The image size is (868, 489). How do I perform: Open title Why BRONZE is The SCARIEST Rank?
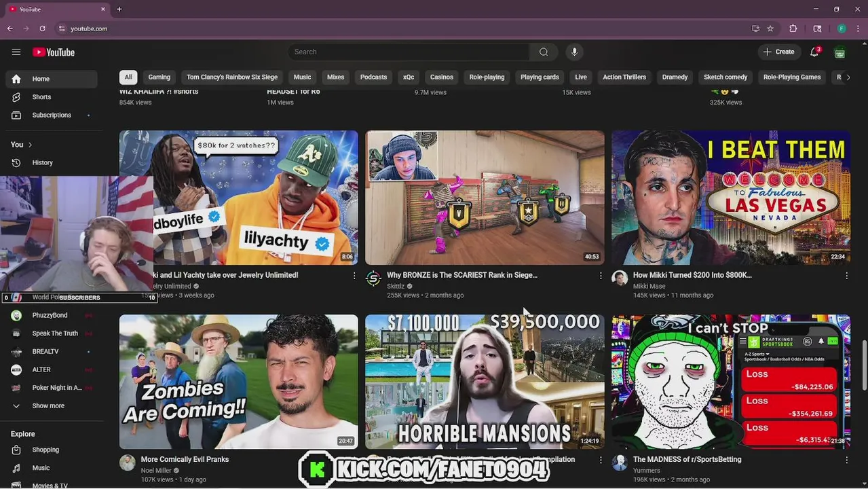(462, 275)
